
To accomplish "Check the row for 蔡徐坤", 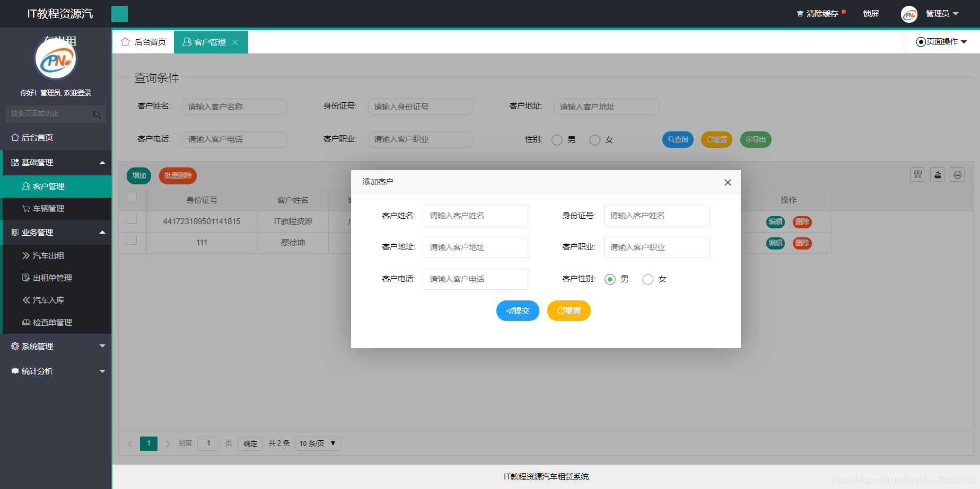I will [132, 239].
